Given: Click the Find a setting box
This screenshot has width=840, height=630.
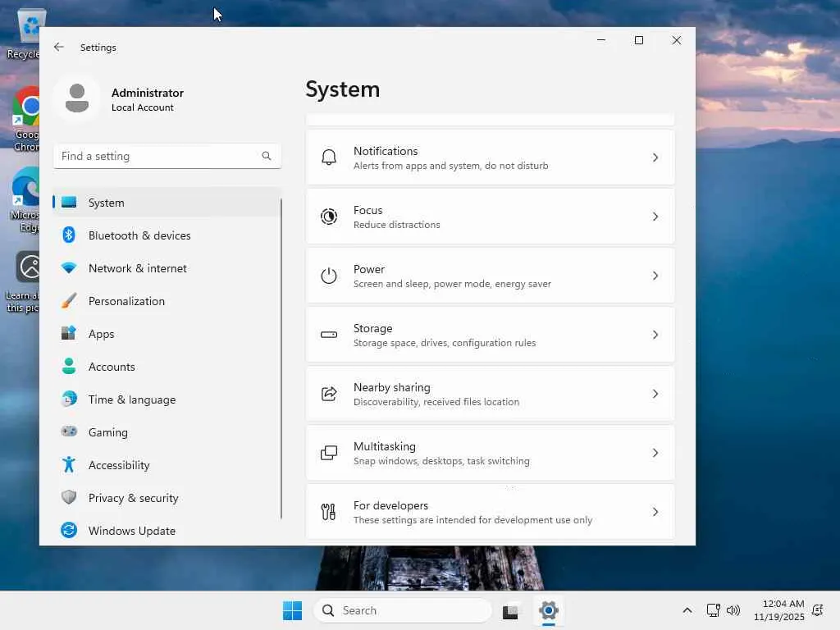Looking at the screenshot, I should coord(167,156).
